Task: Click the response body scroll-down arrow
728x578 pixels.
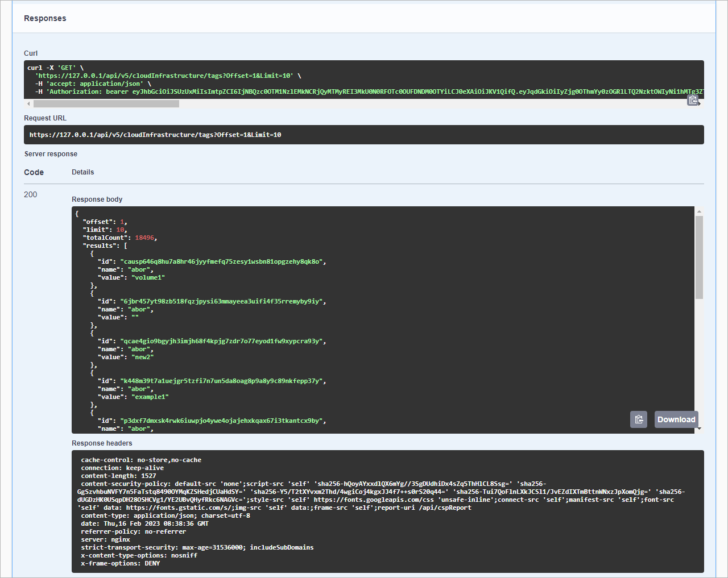Action: tap(699, 429)
